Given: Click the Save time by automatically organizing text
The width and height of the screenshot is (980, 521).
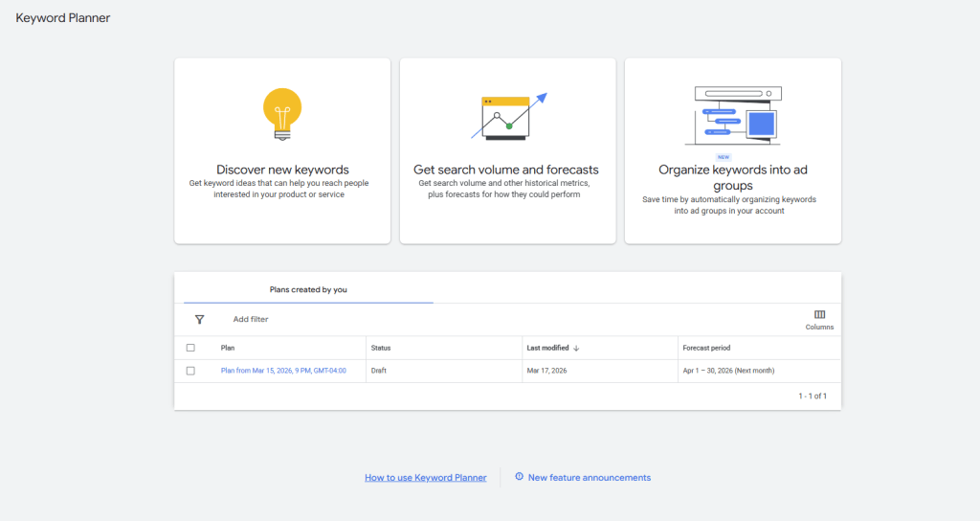Looking at the screenshot, I should (729, 205).
